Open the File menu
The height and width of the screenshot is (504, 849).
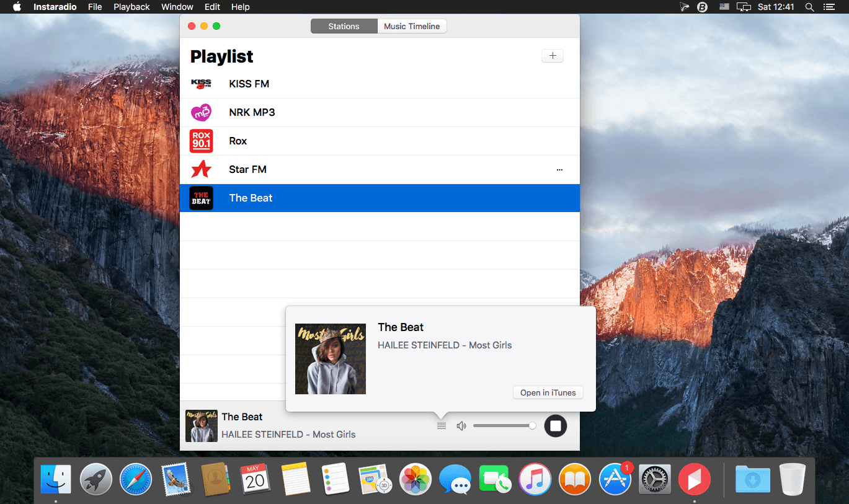[x=95, y=7]
